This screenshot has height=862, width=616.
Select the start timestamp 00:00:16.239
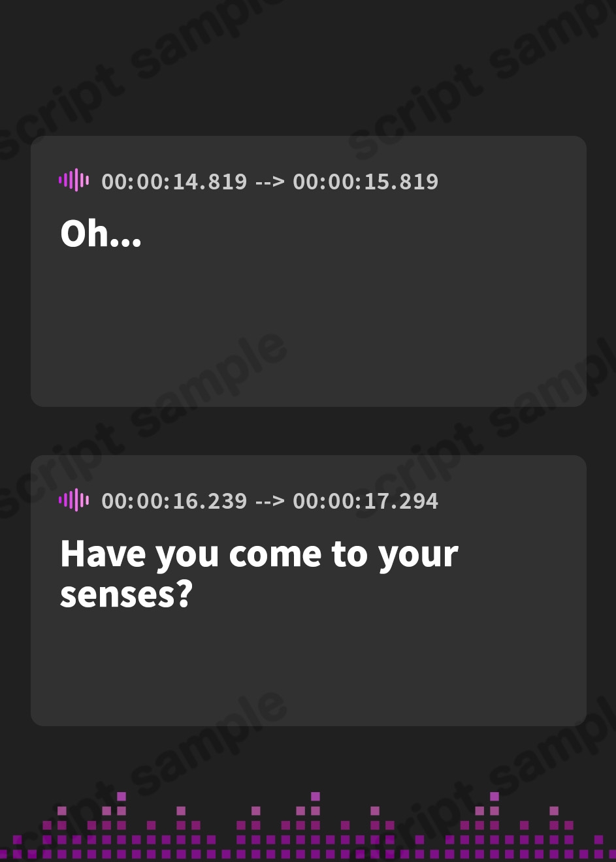174,502
